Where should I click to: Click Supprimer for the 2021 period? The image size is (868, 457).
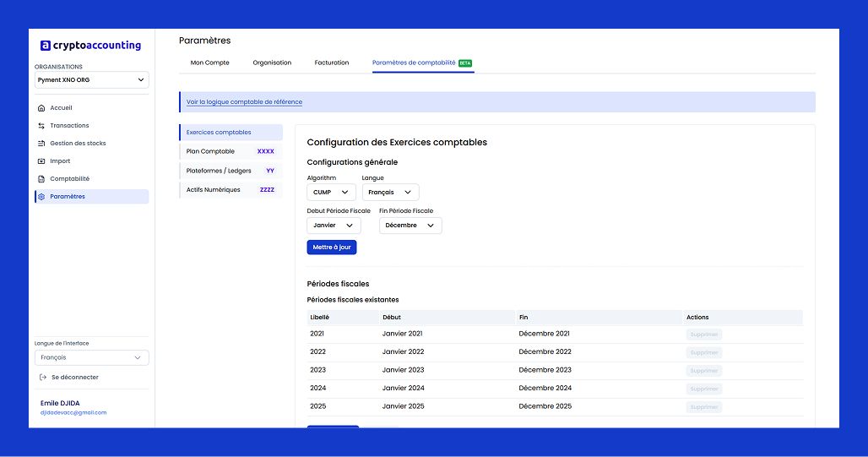click(704, 335)
